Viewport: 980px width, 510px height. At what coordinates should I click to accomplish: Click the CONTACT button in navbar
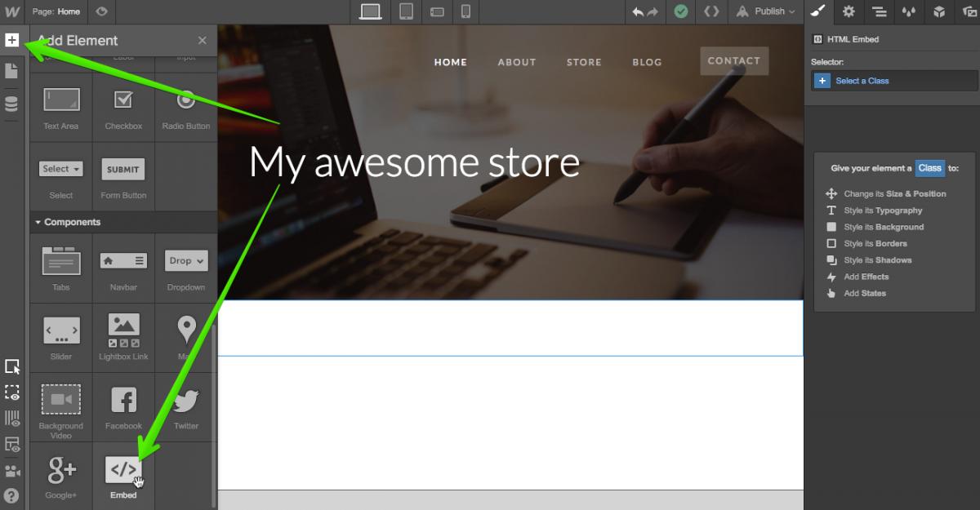tap(733, 60)
